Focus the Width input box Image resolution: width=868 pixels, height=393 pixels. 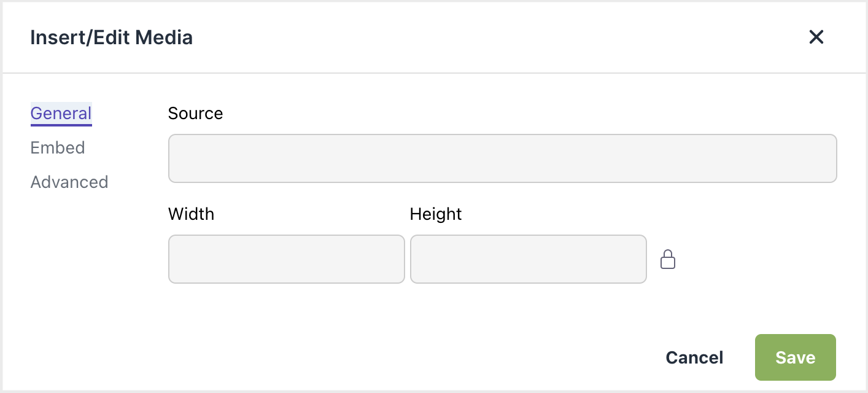pyautogui.click(x=286, y=259)
